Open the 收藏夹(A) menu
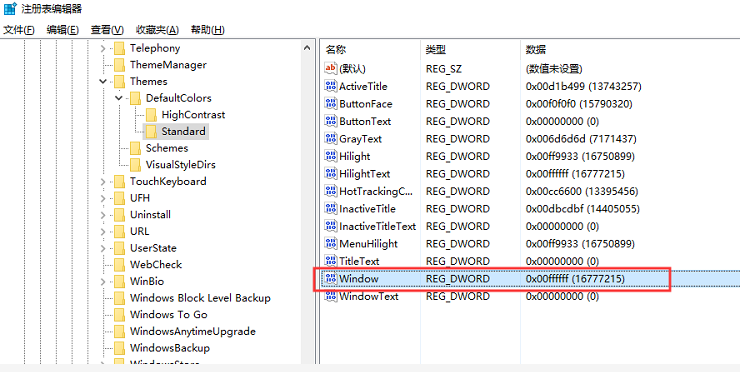The height and width of the screenshot is (372, 740). (157, 30)
